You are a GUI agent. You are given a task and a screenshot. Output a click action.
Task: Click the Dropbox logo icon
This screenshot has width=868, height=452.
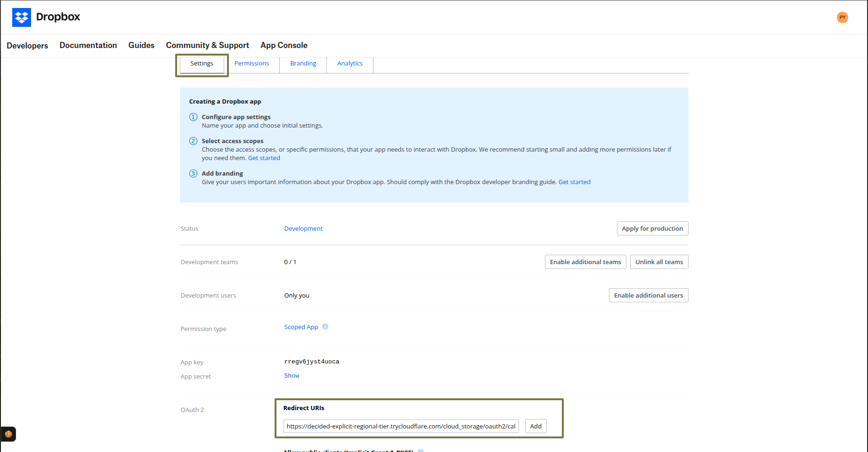pyautogui.click(x=22, y=17)
